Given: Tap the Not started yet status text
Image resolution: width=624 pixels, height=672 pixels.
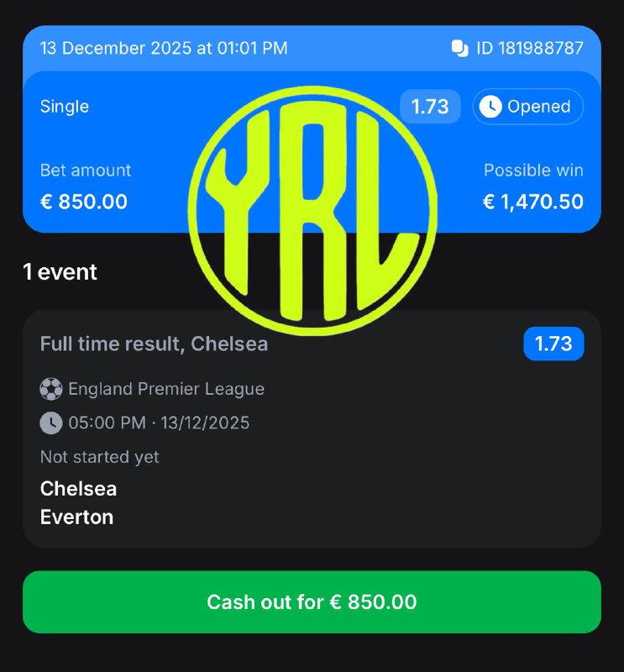Looking at the screenshot, I should [x=99, y=457].
